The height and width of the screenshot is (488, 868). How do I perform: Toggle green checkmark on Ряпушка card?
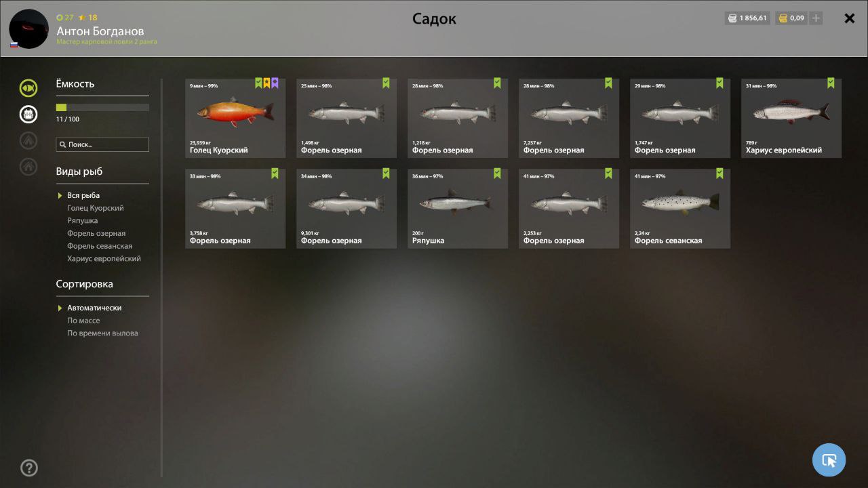click(497, 173)
